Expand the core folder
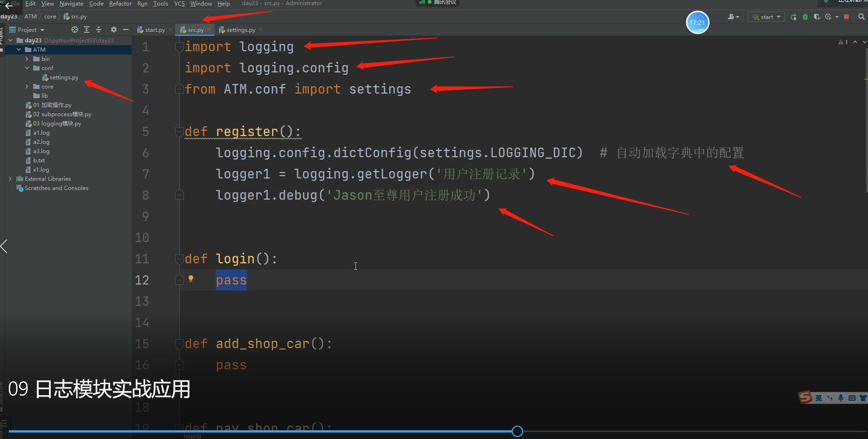This screenshot has width=868, height=439. (27, 87)
